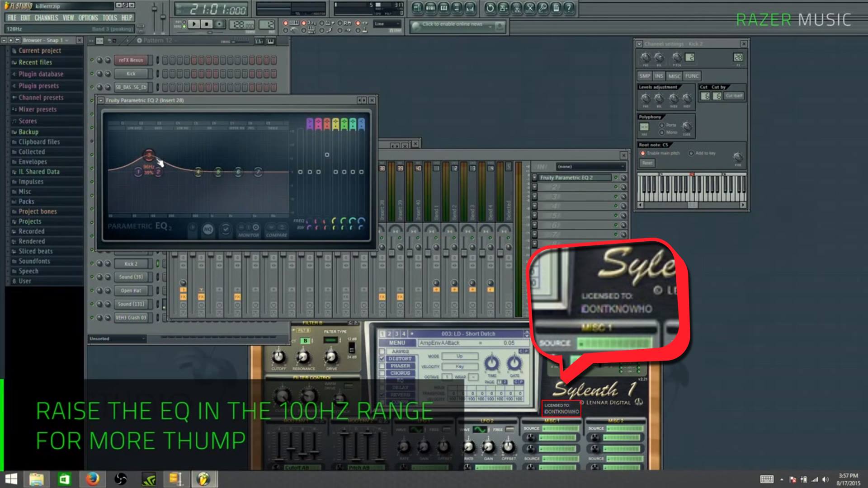Switch to the FUNC tab in Channel settings
The width and height of the screenshot is (868, 488).
pos(692,76)
